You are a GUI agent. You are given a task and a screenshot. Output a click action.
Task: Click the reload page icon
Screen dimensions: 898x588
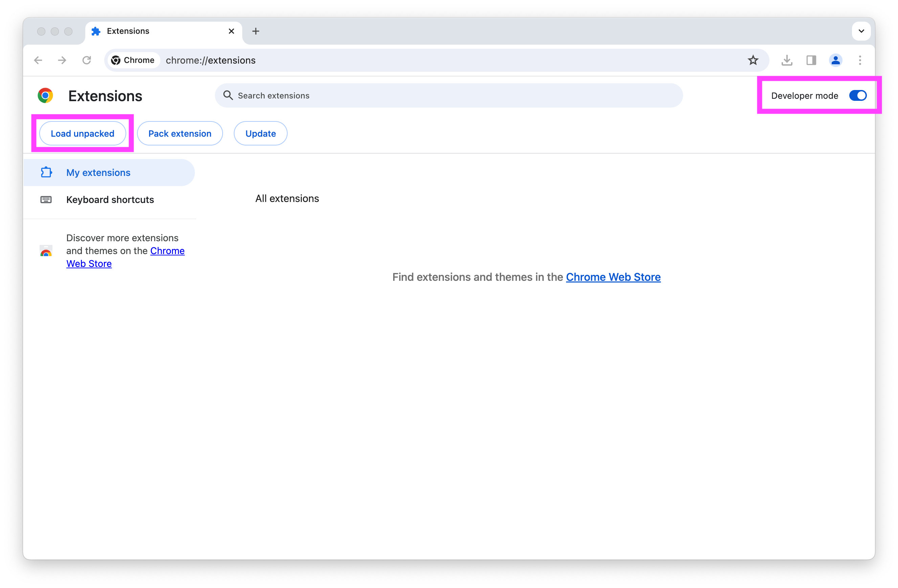[87, 60]
